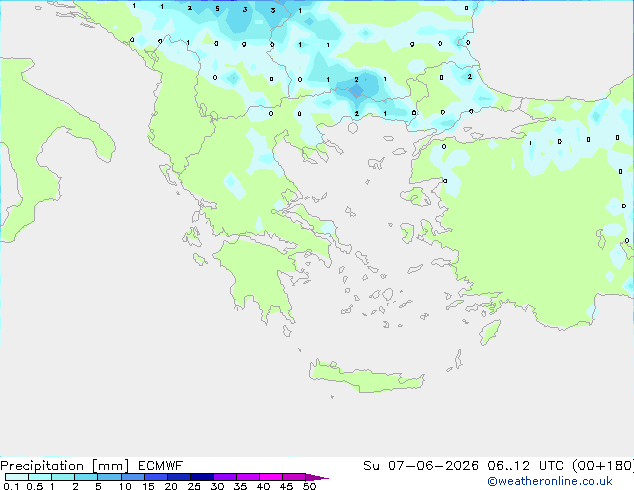Click the '25' legend label

(x=194, y=486)
